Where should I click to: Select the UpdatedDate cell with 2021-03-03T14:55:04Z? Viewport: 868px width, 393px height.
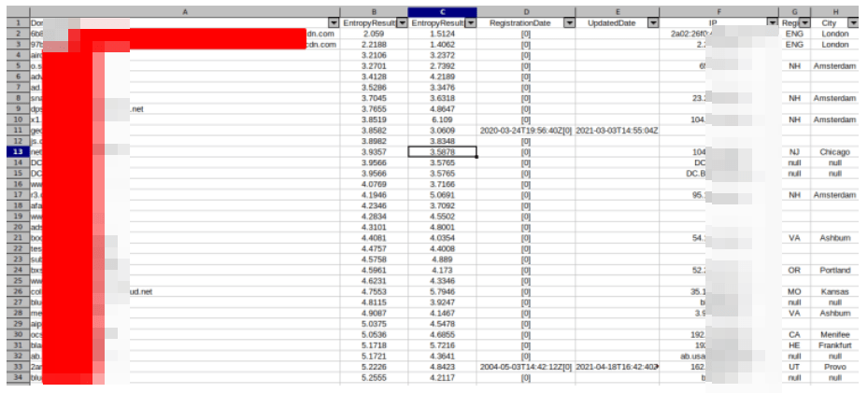point(617,131)
